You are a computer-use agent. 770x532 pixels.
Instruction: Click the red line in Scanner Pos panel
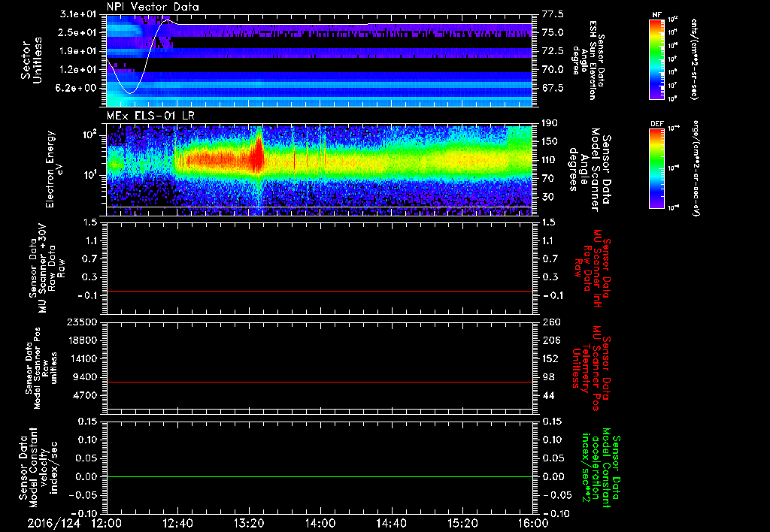click(319, 382)
